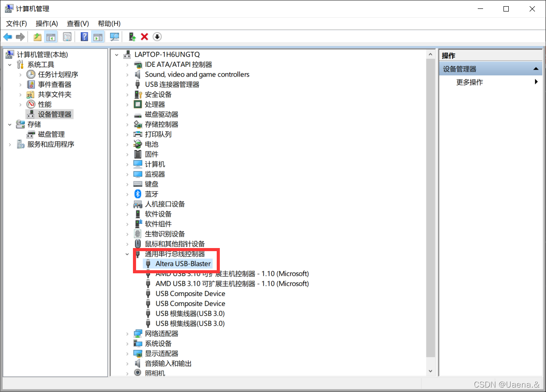
Task: Select 事件查看器 icon in left tree
Action: (31, 84)
